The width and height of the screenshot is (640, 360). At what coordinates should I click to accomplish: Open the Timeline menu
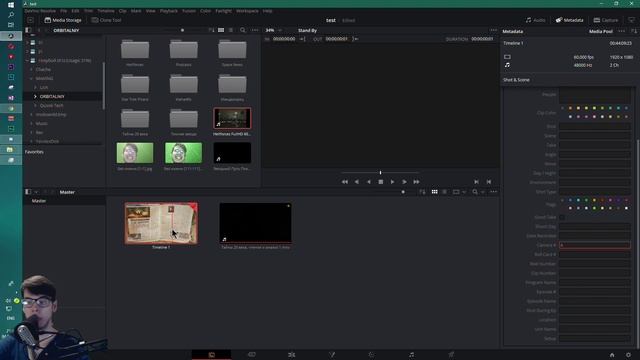click(106, 11)
